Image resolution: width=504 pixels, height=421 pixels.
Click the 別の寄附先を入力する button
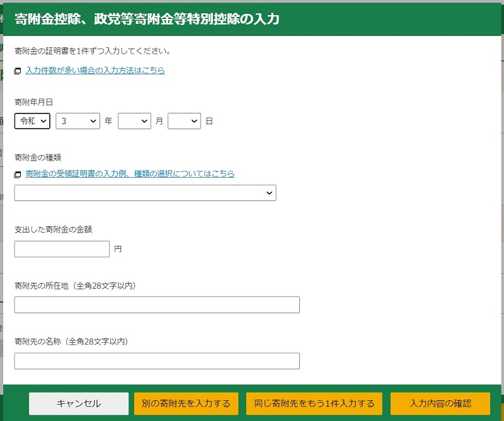186,404
